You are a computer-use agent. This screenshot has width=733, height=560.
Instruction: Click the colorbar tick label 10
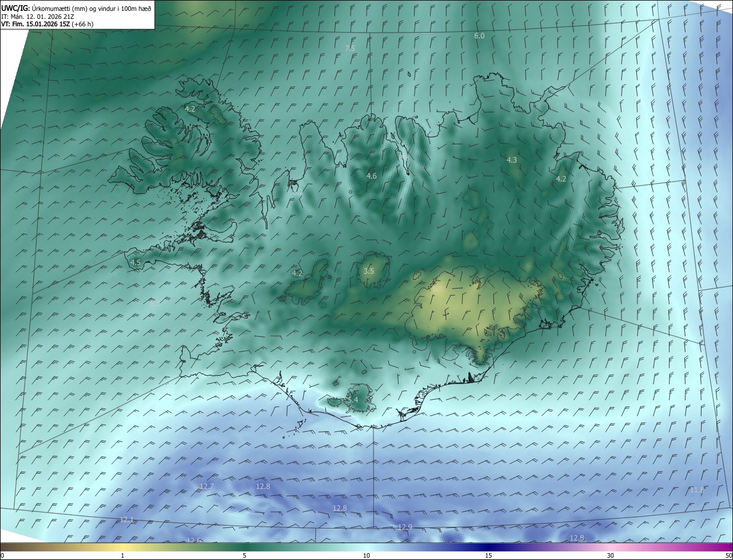(x=366, y=555)
